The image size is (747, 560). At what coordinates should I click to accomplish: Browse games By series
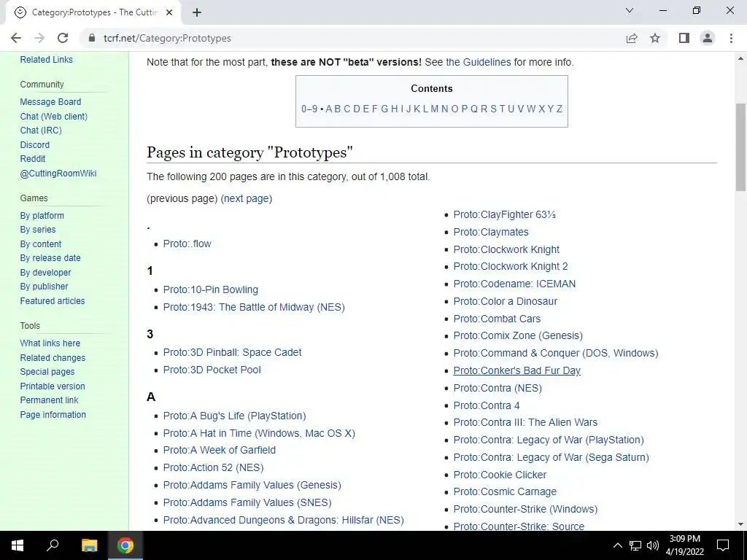point(38,230)
